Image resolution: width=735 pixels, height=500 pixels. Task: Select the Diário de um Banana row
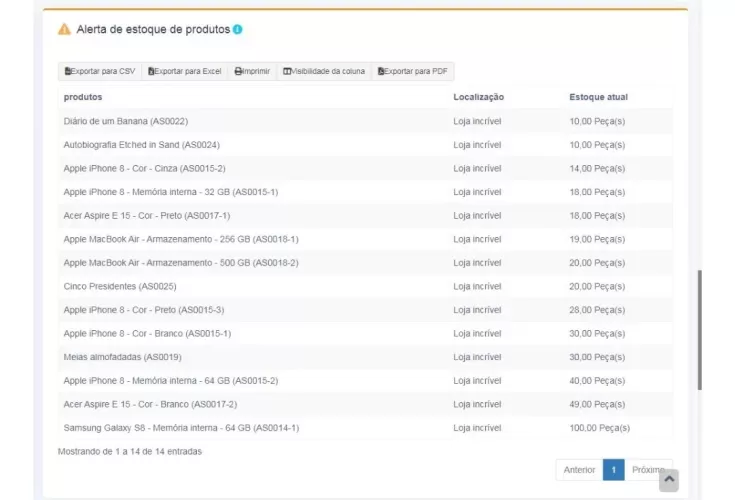125,121
